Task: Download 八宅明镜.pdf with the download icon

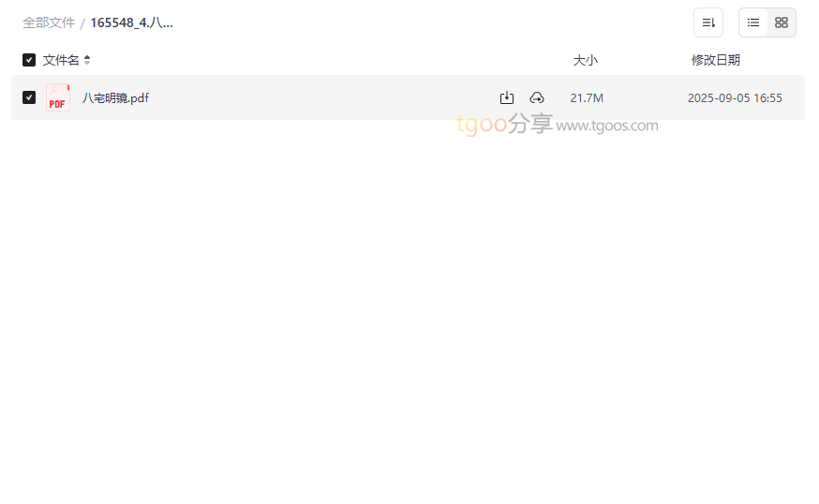Action: point(506,97)
